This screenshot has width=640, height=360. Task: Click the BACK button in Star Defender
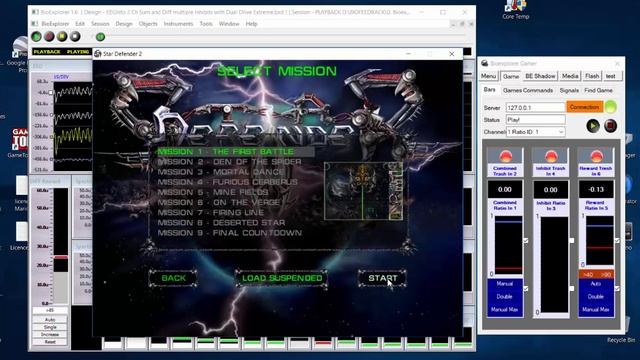click(173, 278)
